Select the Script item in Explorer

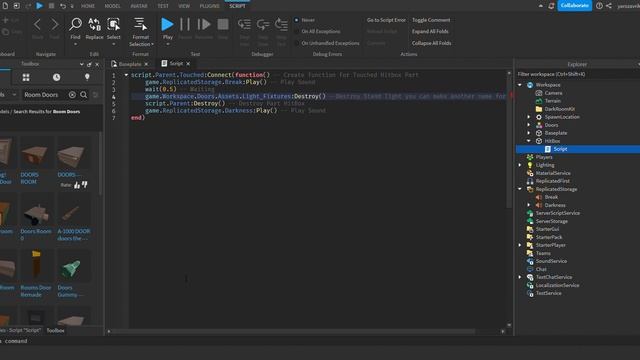tap(560, 149)
